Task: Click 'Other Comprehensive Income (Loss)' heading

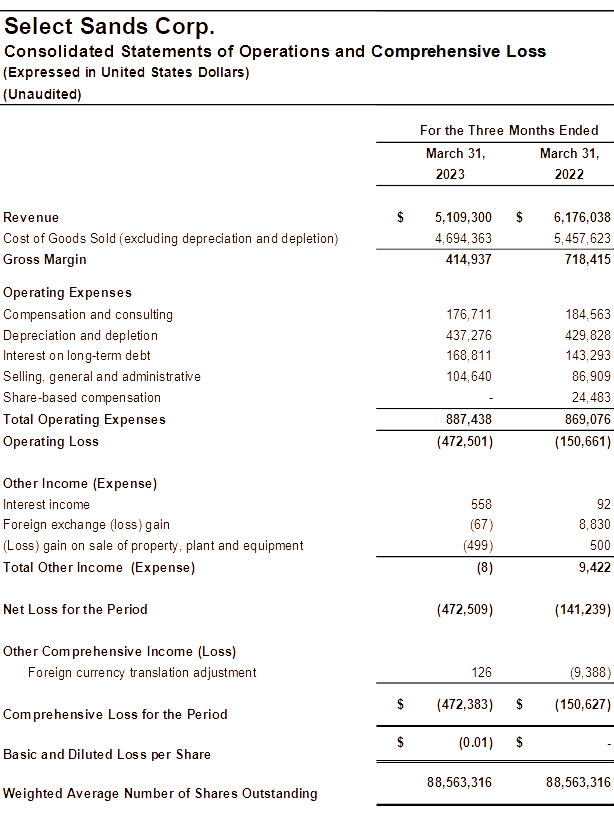Action: click(119, 652)
